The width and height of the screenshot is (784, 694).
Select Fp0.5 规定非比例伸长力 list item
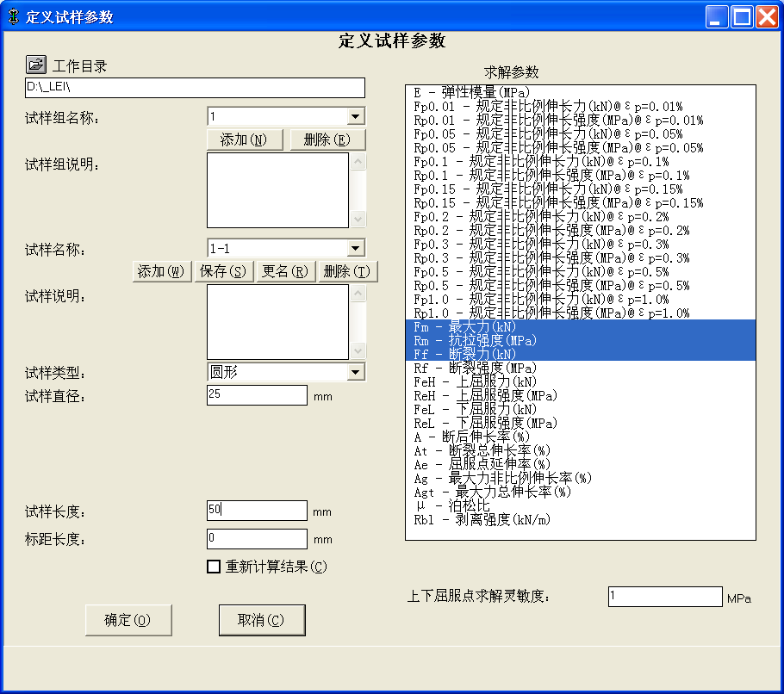pos(581,272)
